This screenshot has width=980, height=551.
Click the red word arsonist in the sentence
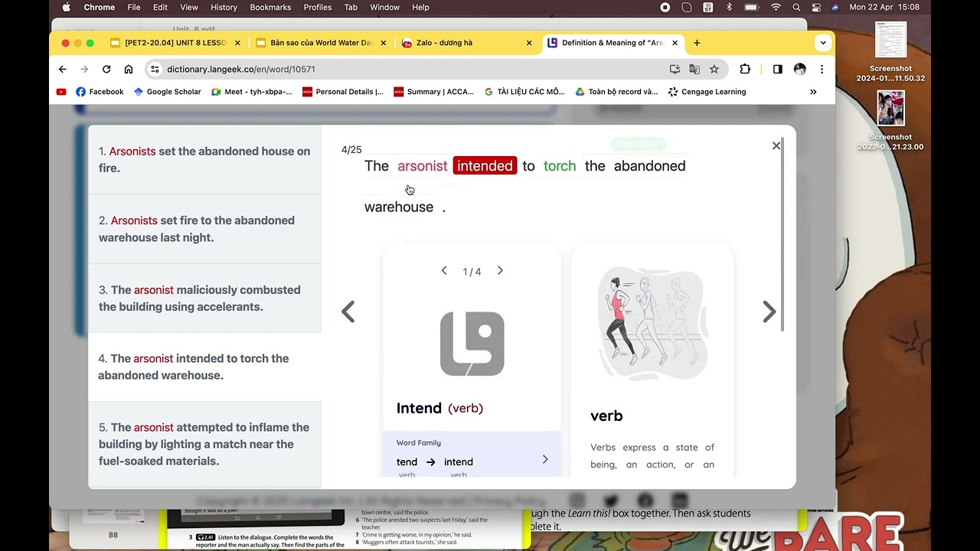tap(422, 166)
